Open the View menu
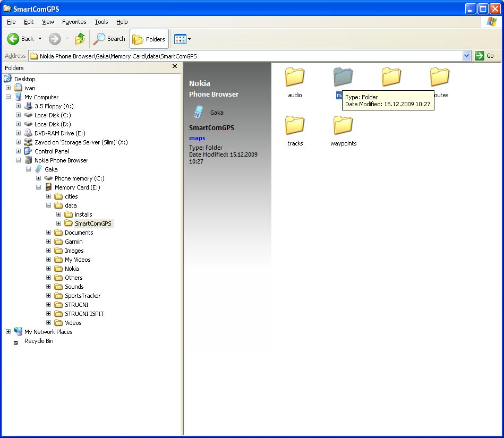Viewport: 504px width, 438px height. pyautogui.click(x=48, y=22)
